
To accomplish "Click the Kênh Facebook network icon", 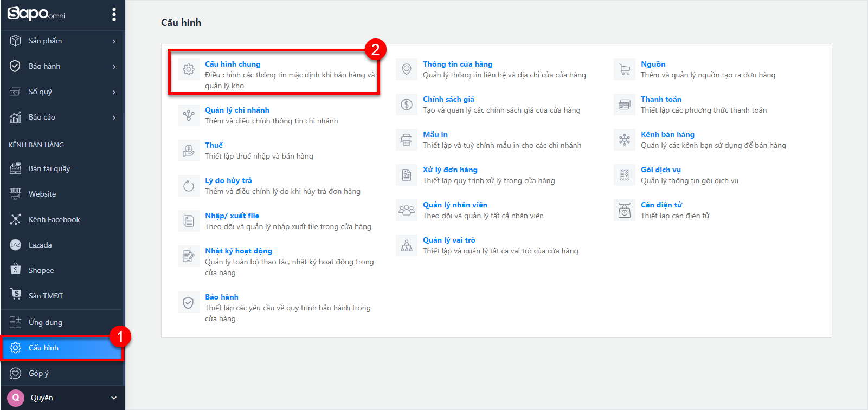I will [16, 219].
